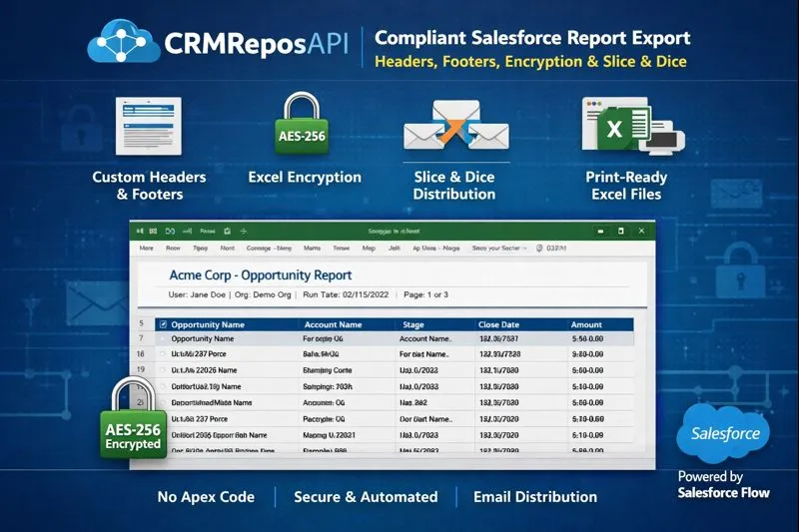The width and height of the screenshot is (799, 532).
Task: Click the 'Run Tate: 02/I15/2022' text
Action: tap(346, 294)
